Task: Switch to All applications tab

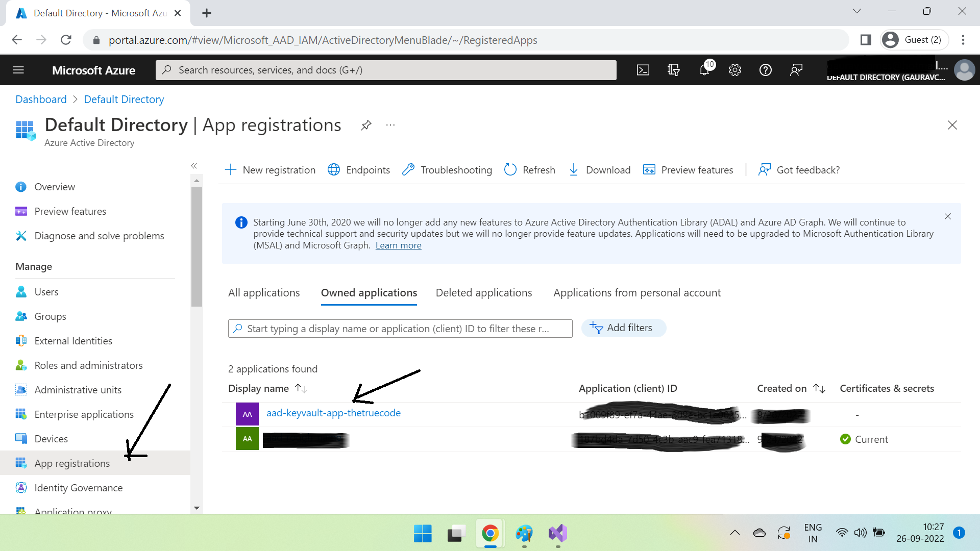Action: (264, 293)
